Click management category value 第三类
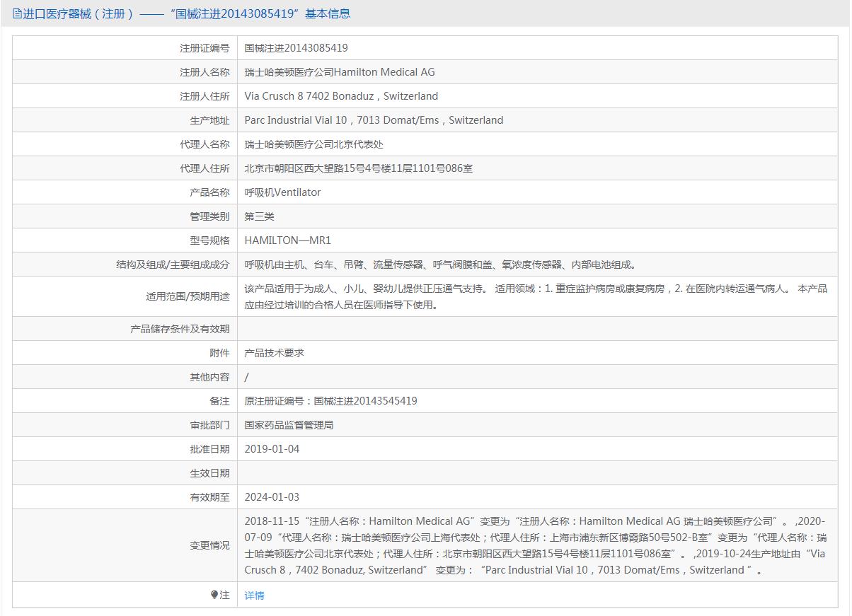Viewport: 852px width, 616px height. (260, 216)
